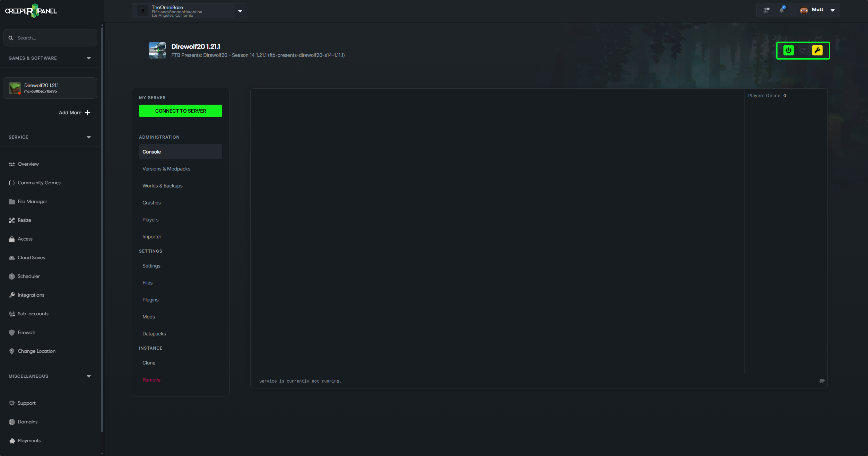Collapse the GAMES & SOFTWARE section
The height and width of the screenshot is (456, 868).
point(88,58)
